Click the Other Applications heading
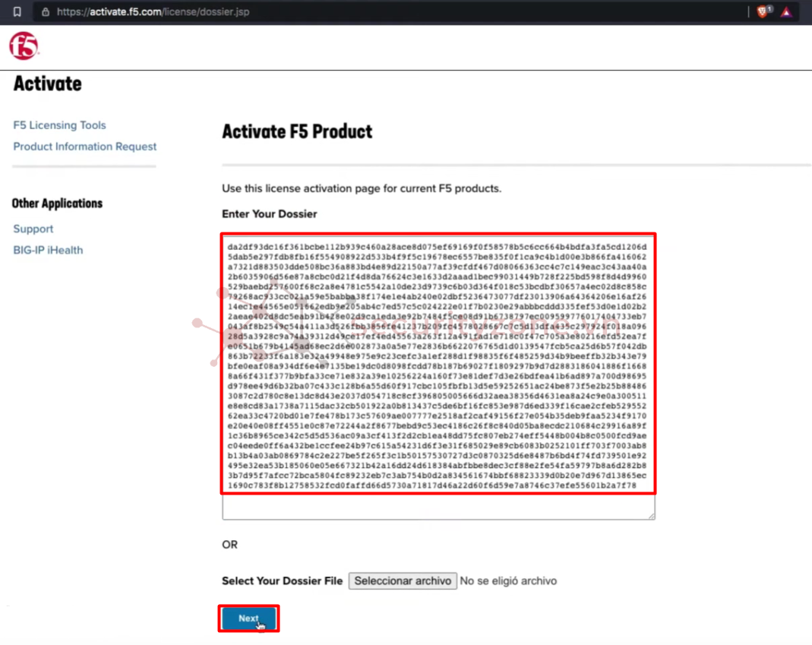 58,203
